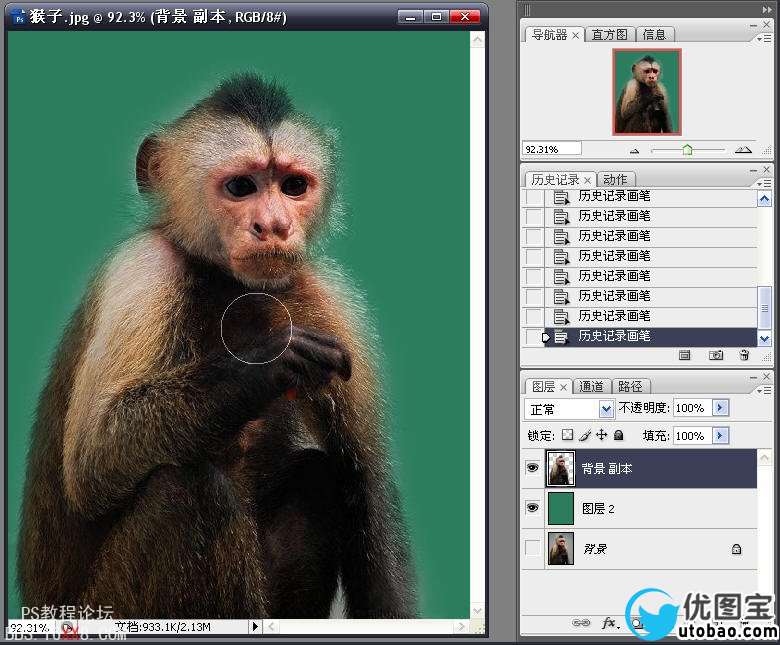Switch to the 信息 tab
780x645 pixels.
tap(654, 35)
